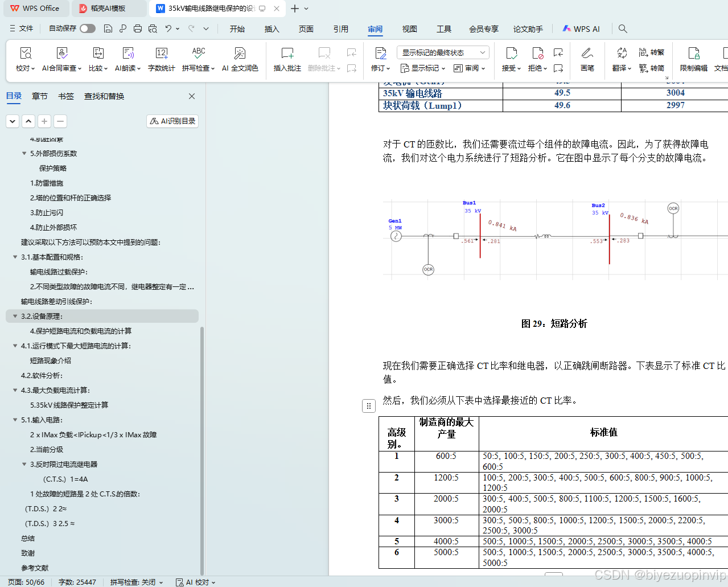Screen dimensions: 728x587
Task: Run 拼写检查 spell check
Action: pyautogui.click(x=198, y=60)
